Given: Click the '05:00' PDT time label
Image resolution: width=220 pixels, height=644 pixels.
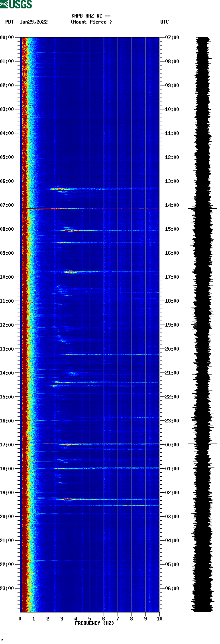Looking at the screenshot, I should (x=7, y=157).
